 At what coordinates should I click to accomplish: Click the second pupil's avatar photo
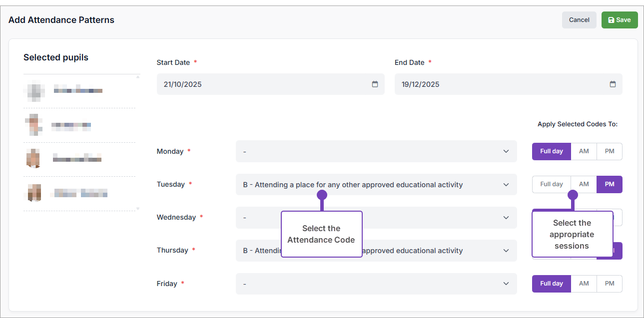(x=33, y=125)
